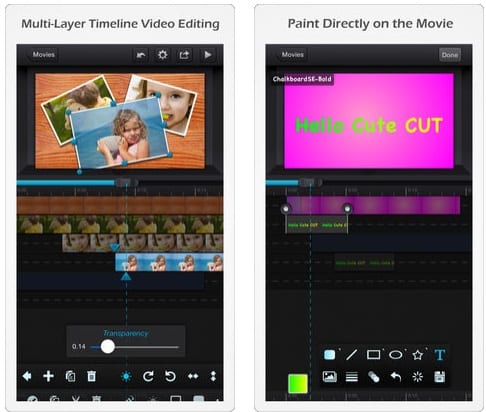The height and width of the screenshot is (412, 486).
Task: Tap the share export icon
Action: coord(184,55)
